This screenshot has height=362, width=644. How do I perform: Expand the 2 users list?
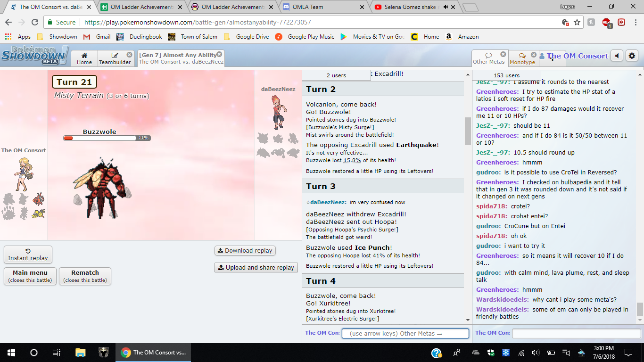click(x=336, y=75)
